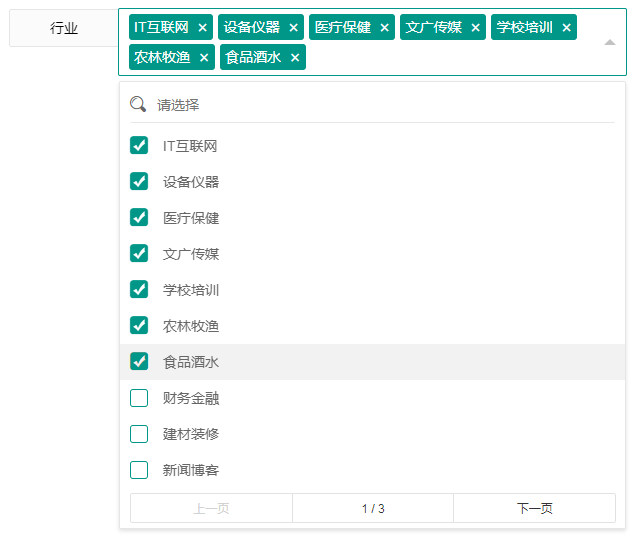The width and height of the screenshot is (643, 553).
Task: Check the 财务金融 checkbox
Action: pos(139,398)
